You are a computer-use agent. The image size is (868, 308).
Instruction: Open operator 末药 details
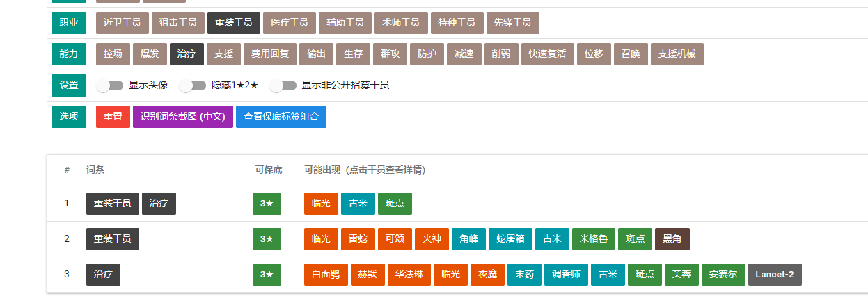[524, 275]
